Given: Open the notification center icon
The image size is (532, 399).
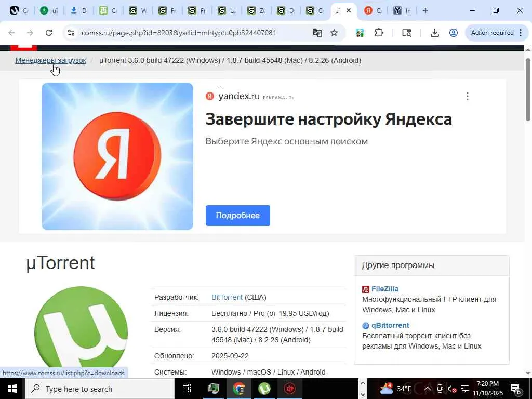Looking at the screenshot, I should coord(516,389).
